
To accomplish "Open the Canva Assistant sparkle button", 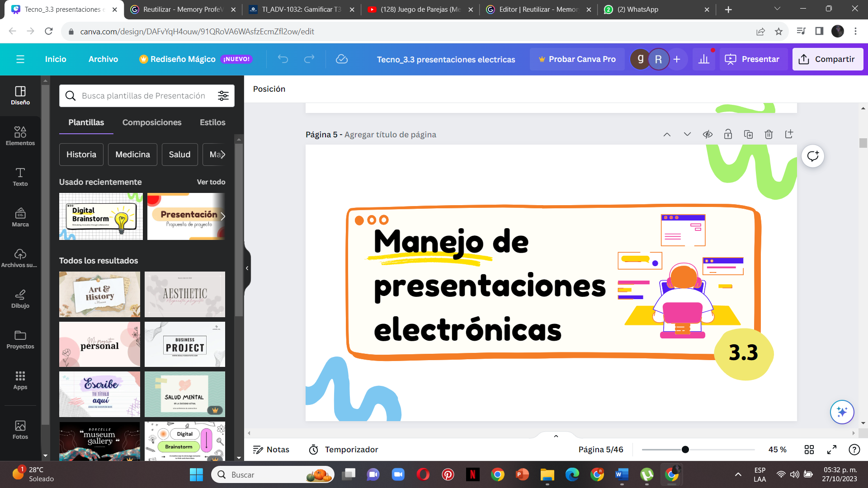I will pyautogui.click(x=842, y=412).
